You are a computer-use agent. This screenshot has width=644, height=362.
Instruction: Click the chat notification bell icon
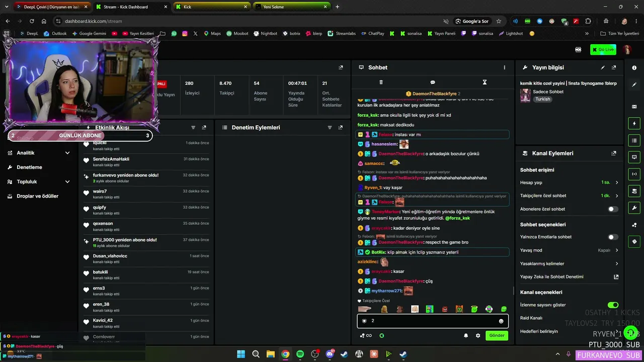[466, 335]
